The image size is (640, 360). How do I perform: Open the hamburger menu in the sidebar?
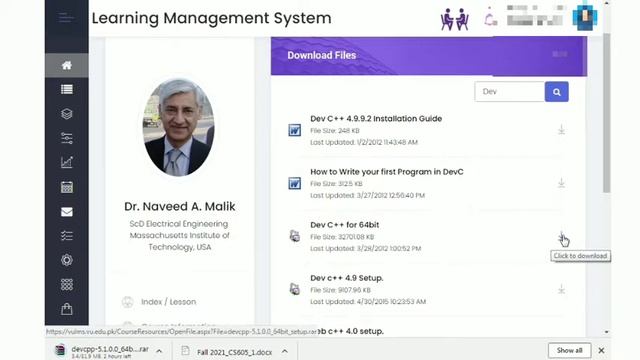tap(66, 18)
